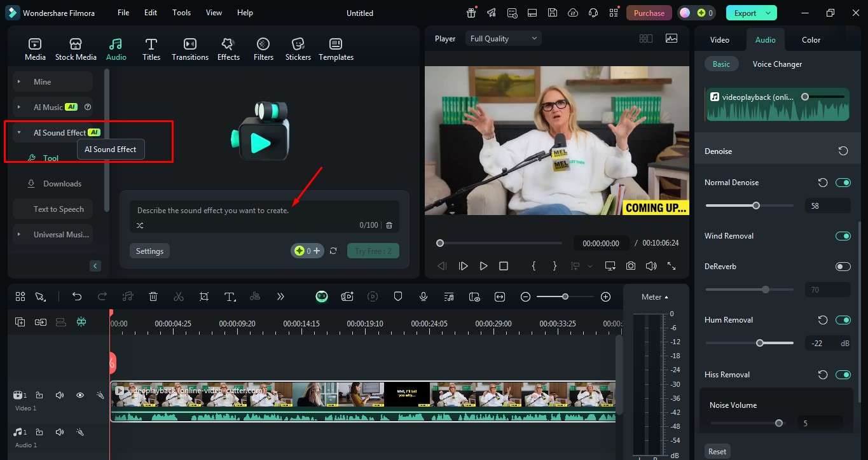Open Text to Speech
The height and width of the screenshot is (460, 868).
point(59,209)
